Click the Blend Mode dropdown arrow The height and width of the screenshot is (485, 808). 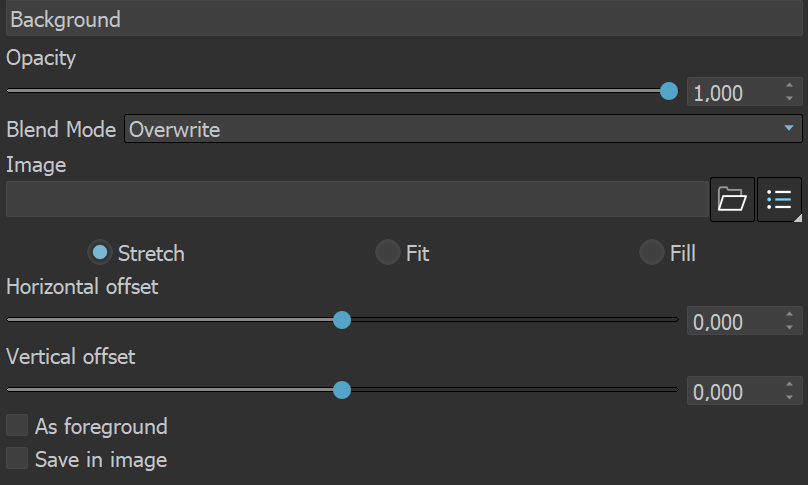click(789, 128)
